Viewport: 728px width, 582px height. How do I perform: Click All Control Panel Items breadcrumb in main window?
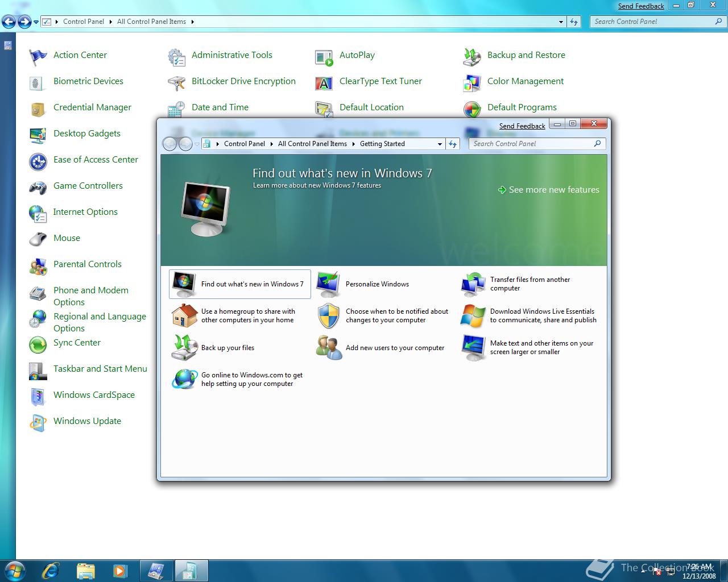(151, 22)
